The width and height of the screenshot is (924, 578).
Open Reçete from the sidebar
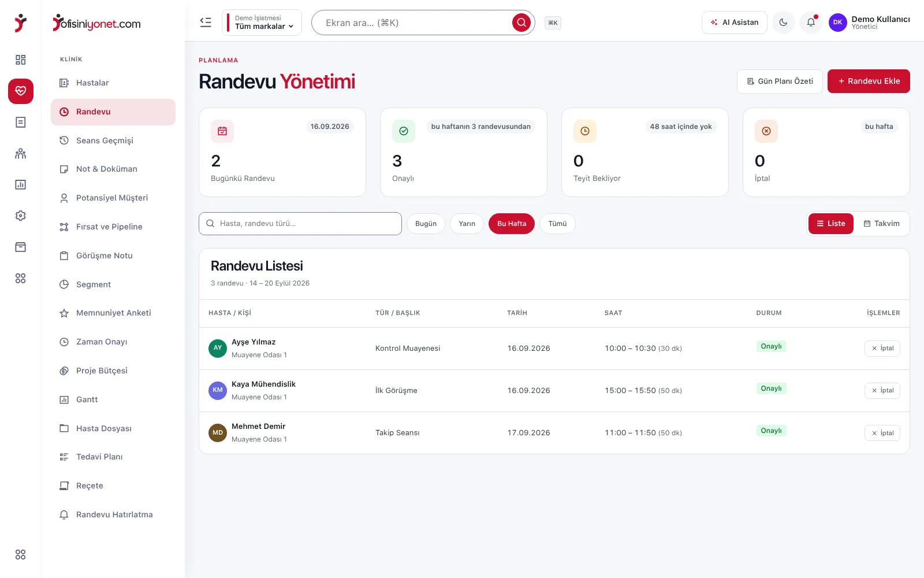(113, 486)
